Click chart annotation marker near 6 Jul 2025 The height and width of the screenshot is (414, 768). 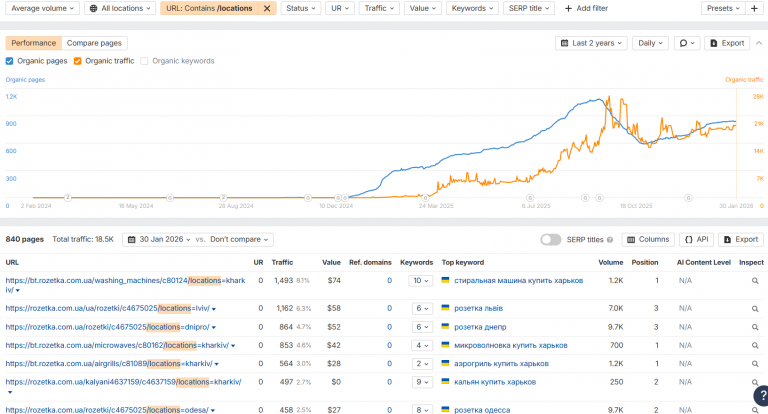[530, 197]
